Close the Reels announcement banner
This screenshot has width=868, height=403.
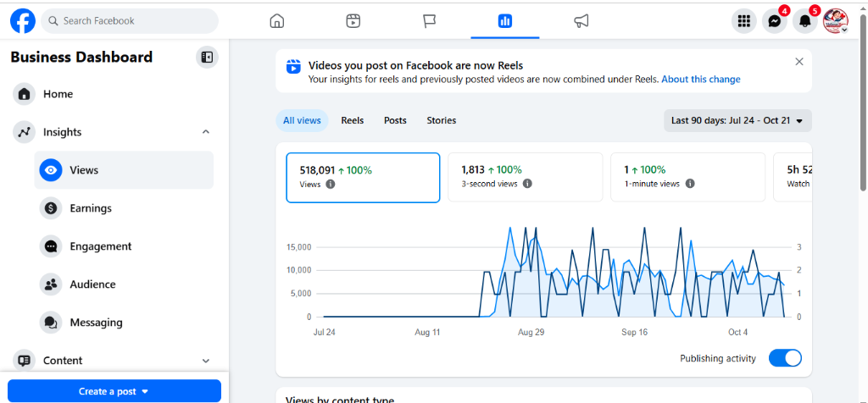click(798, 61)
